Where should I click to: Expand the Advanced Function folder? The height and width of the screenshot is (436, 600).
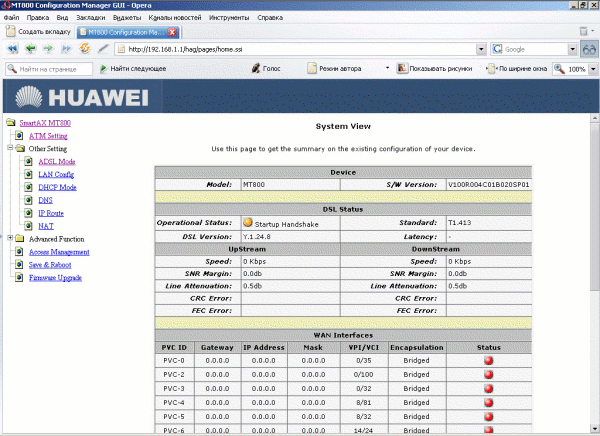click(10, 238)
